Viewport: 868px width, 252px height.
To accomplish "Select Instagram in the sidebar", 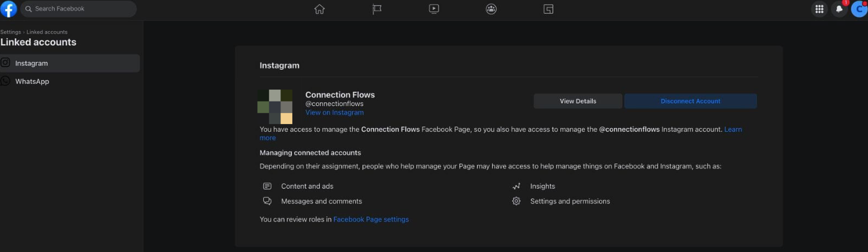I will pyautogui.click(x=70, y=63).
